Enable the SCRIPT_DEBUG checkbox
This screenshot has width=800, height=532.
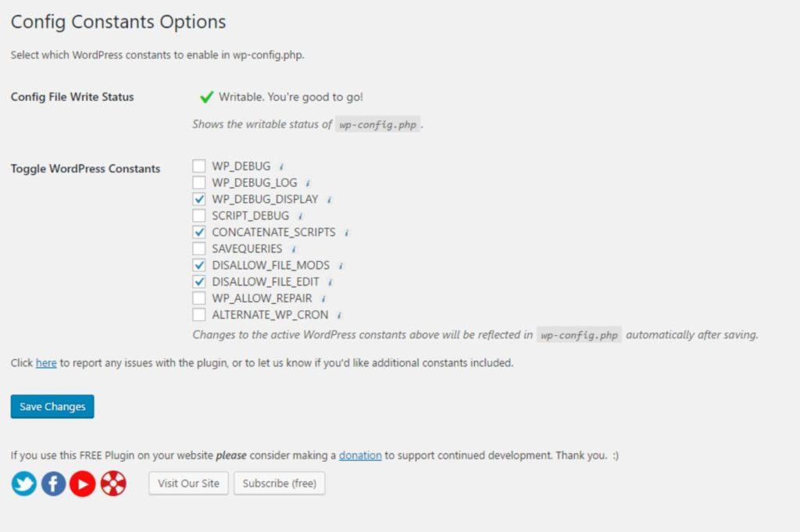(x=199, y=216)
